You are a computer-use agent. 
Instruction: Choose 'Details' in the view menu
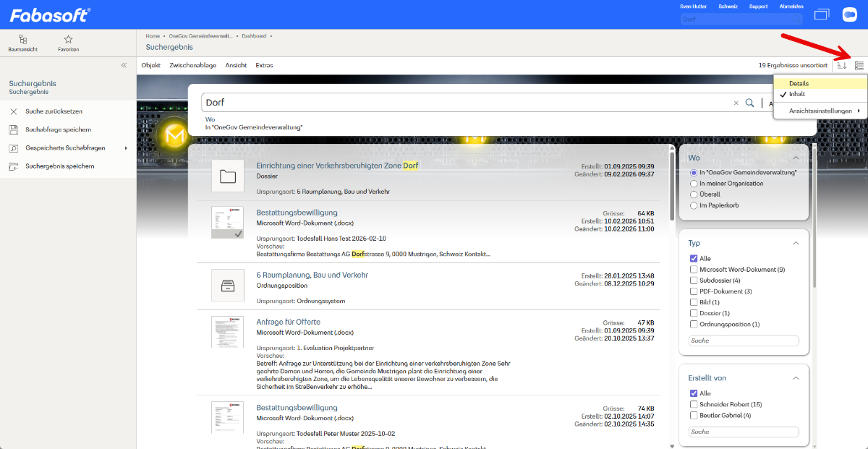coord(799,84)
